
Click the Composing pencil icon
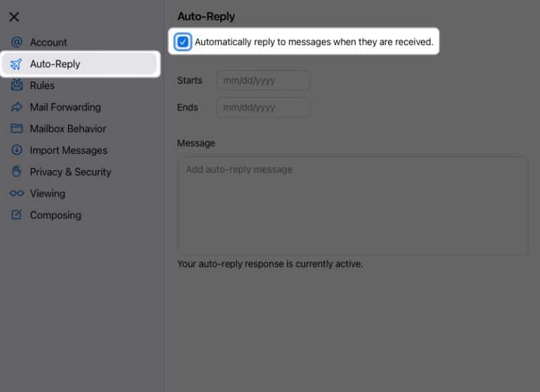click(17, 215)
